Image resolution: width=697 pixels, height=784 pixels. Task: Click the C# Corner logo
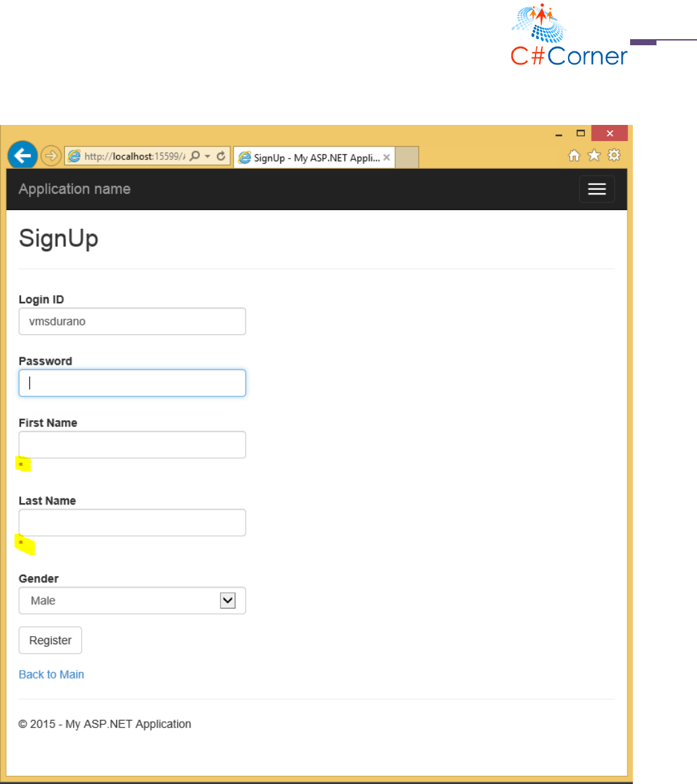click(x=569, y=35)
